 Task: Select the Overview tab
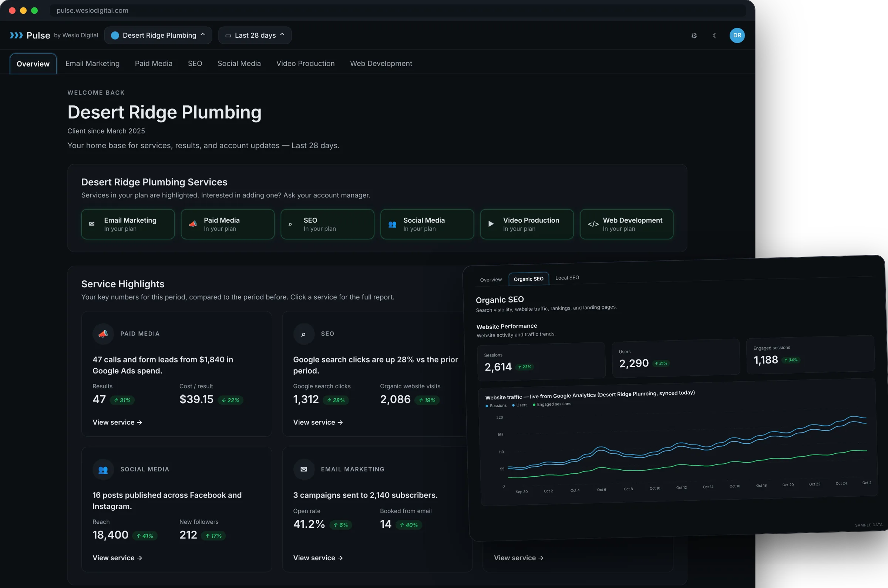(33, 64)
